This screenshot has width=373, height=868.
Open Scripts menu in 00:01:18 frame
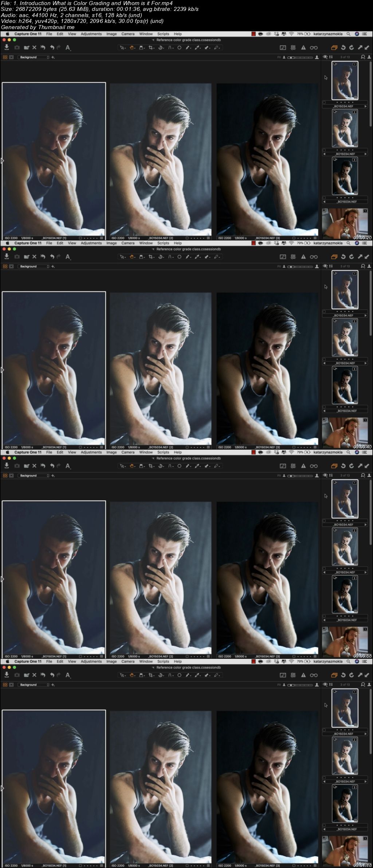pyautogui.click(x=163, y=661)
